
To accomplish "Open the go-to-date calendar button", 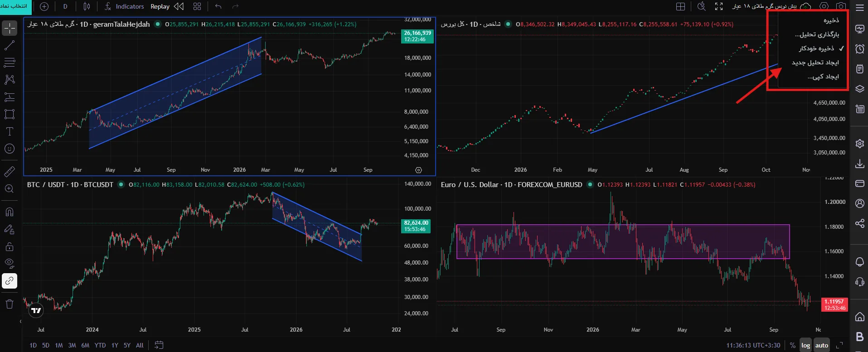I will point(159,345).
